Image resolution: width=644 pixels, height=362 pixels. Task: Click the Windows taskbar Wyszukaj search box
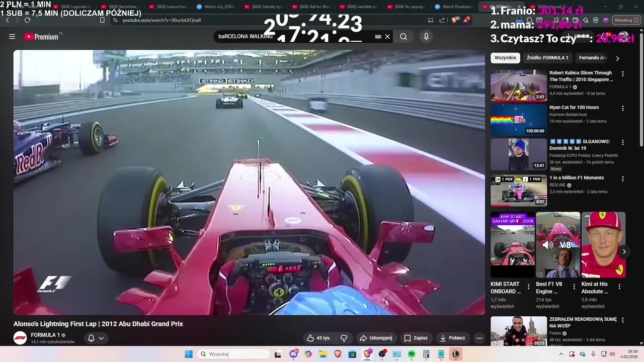point(233,354)
